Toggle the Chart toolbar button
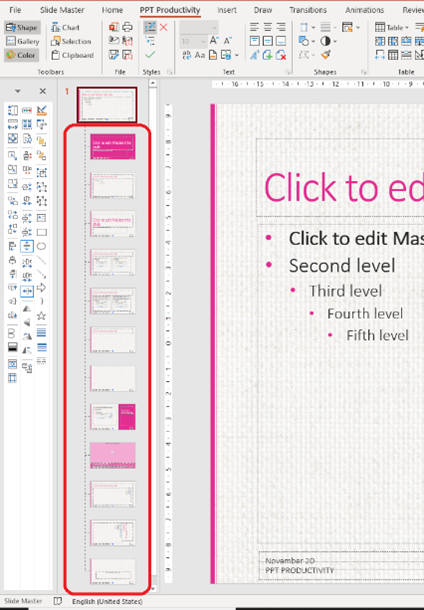Image resolution: width=424 pixels, height=610 pixels. click(65, 28)
